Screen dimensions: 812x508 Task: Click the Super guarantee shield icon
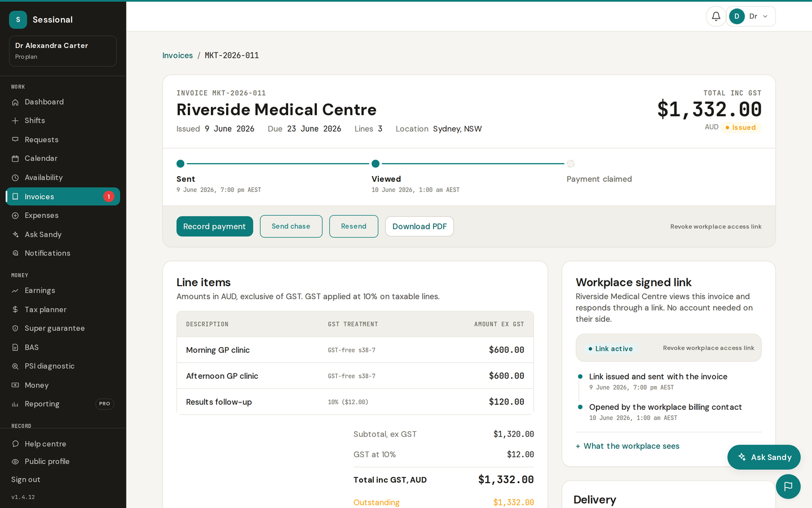coord(15,329)
